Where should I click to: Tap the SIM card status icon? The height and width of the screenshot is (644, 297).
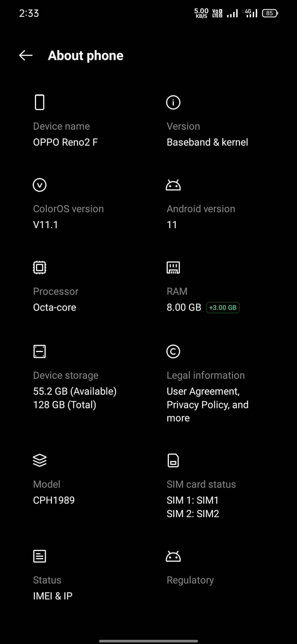pyautogui.click(x=173, y=460)
